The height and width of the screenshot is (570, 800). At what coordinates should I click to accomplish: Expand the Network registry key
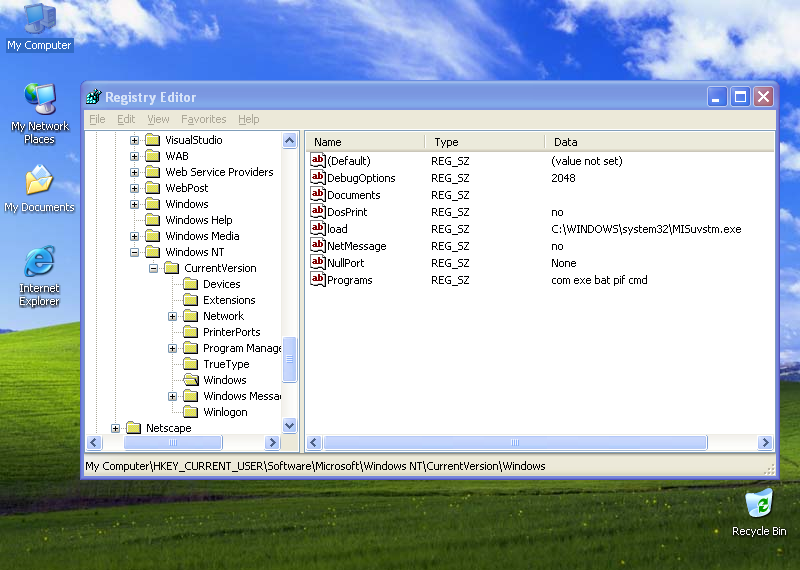(173, 316)
